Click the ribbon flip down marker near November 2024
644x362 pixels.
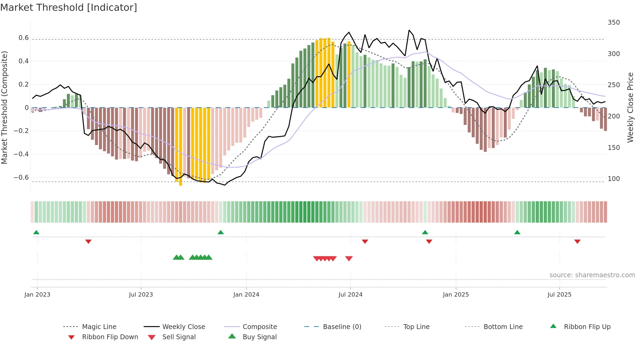pyautogui.click(x=429, y=242)
